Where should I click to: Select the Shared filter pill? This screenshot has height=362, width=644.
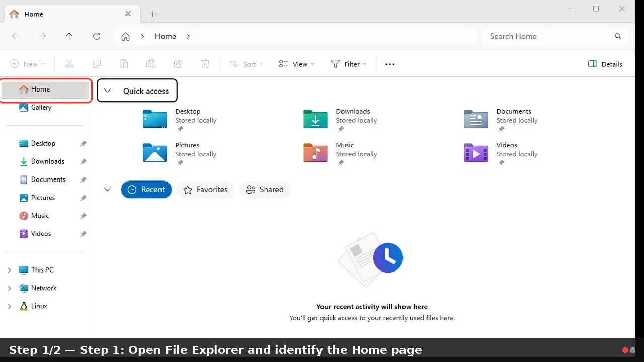pos(265,190)
